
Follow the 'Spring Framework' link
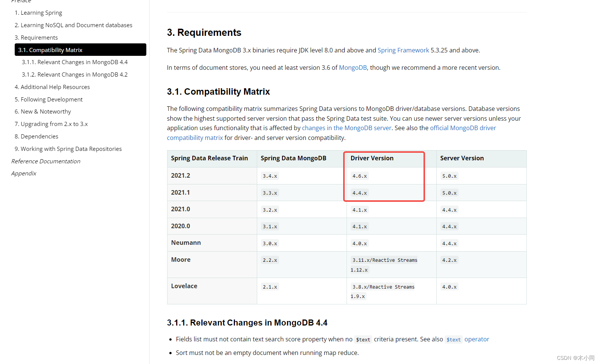403,50
